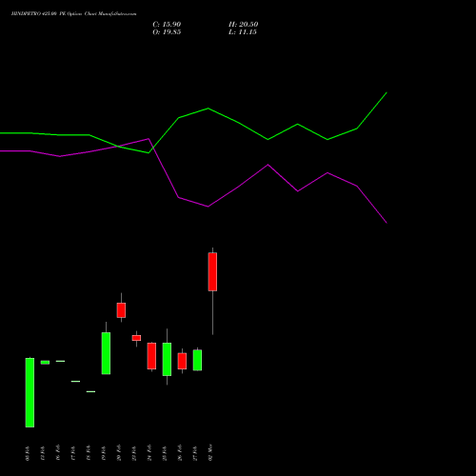Click the 26 Feb date label
The width and height of the screenshot is (476, 476).
[180, 452]
